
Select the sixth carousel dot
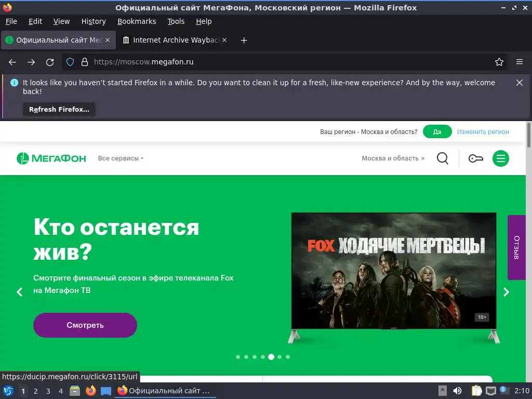pos(279,357)
